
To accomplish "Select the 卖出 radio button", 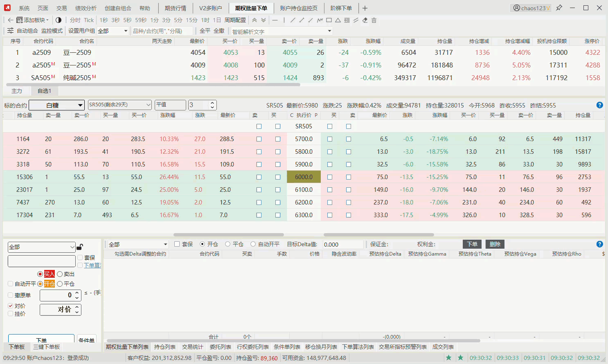I will pos(60,274).
